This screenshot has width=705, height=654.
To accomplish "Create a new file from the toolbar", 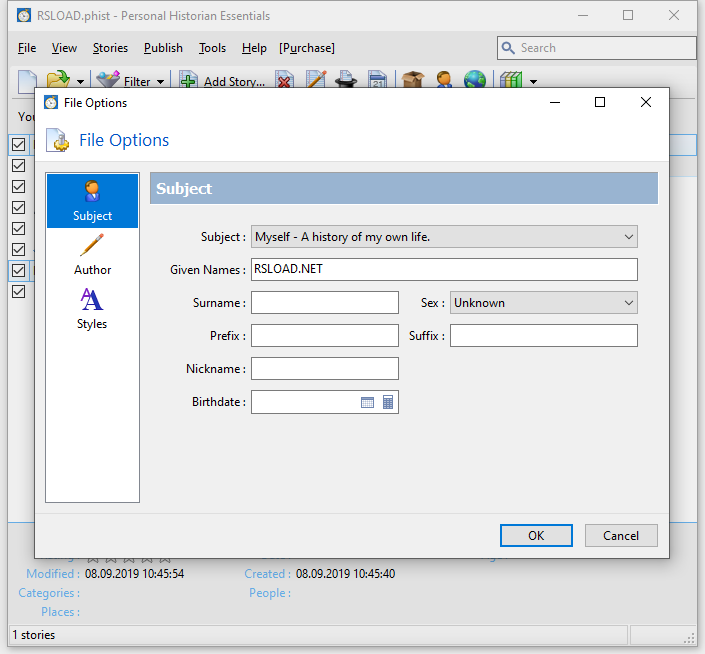I will pyautogui.click(x=27, y=81).
